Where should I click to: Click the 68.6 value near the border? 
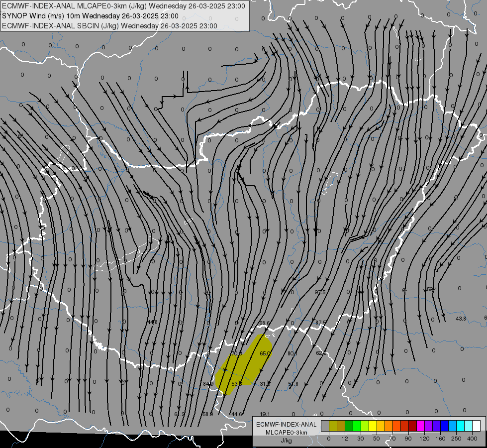tap(264, 324)
